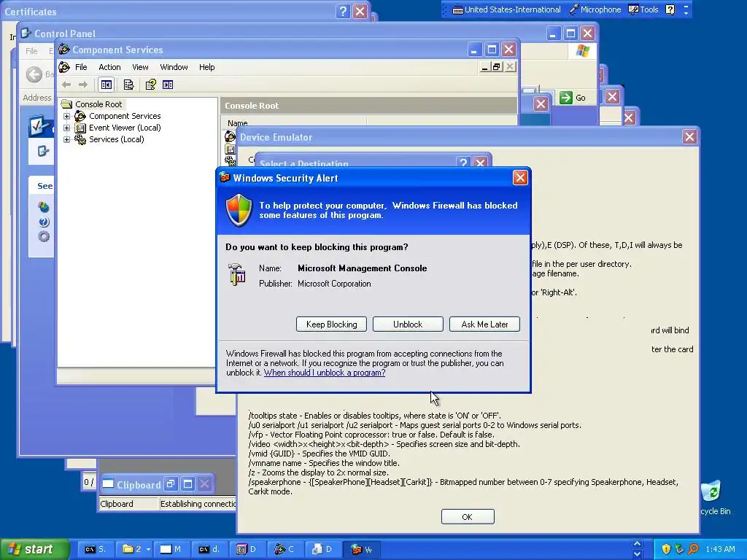Click the Export List toolbar icon
Image resolution: width=747 pixels, height=560 pixels.
pyautogui.click(x=128, y=85)
